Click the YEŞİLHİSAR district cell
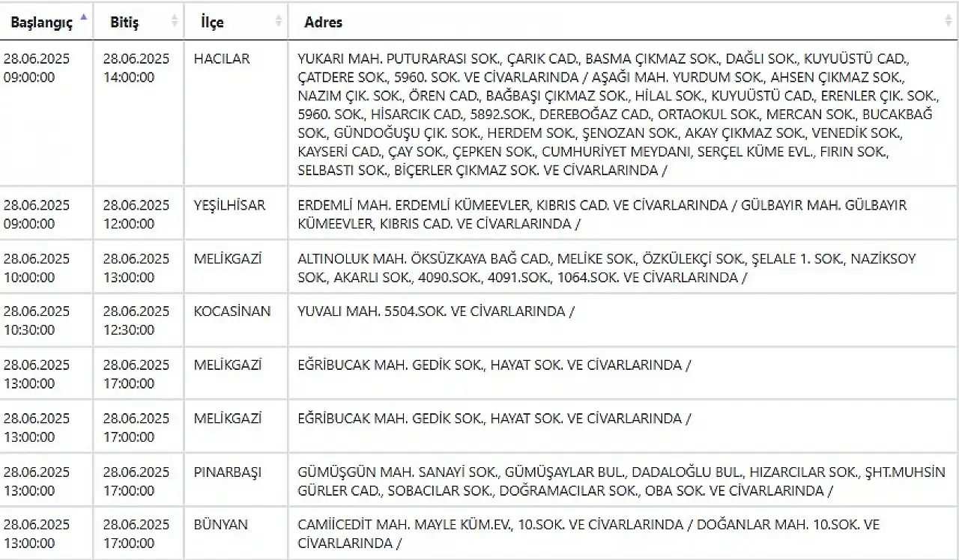The height and width of the screenshot is (560, 959). (x=236, y=213)
